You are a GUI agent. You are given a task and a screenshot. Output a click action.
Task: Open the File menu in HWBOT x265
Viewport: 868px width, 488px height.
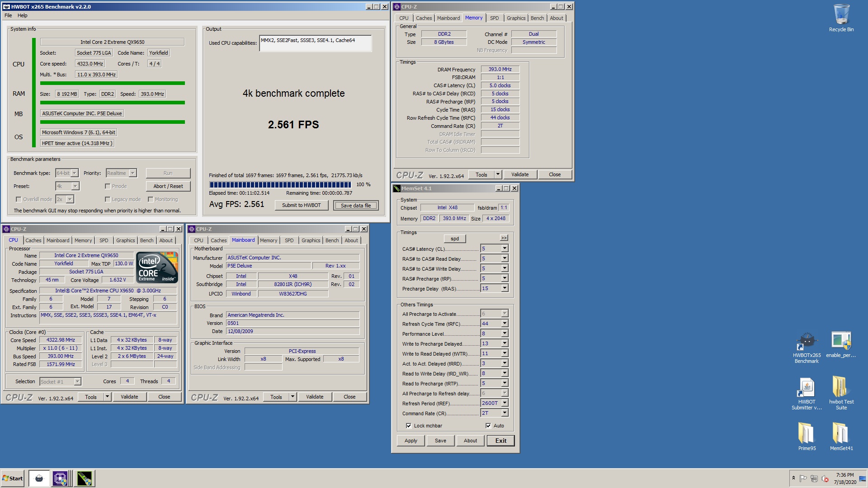coord(8,15)
